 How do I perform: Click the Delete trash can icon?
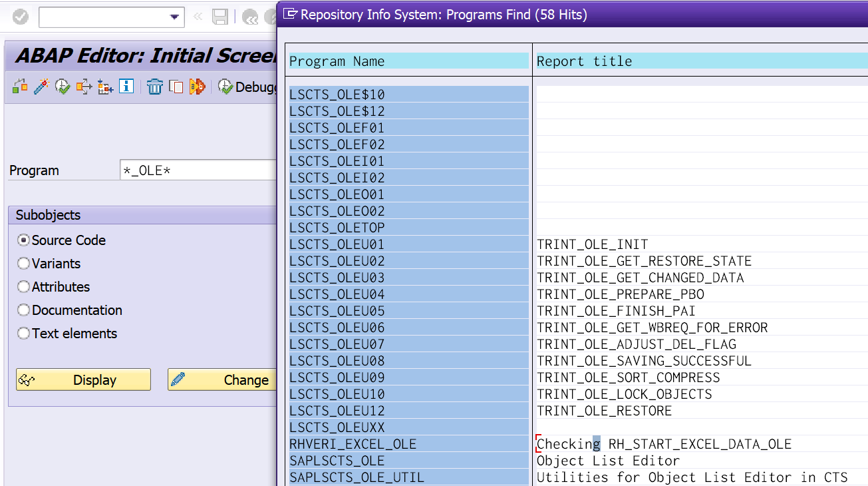click(x=155, y=87)
